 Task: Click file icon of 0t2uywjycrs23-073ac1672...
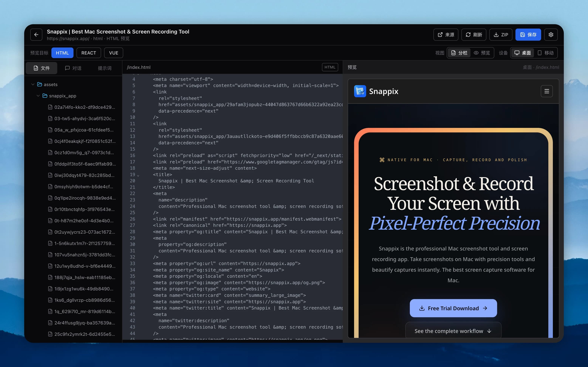coord(50,232)
